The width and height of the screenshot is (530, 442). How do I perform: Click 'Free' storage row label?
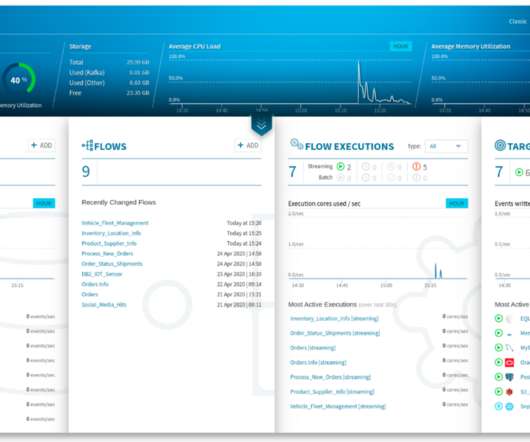(x=75, y=93)
